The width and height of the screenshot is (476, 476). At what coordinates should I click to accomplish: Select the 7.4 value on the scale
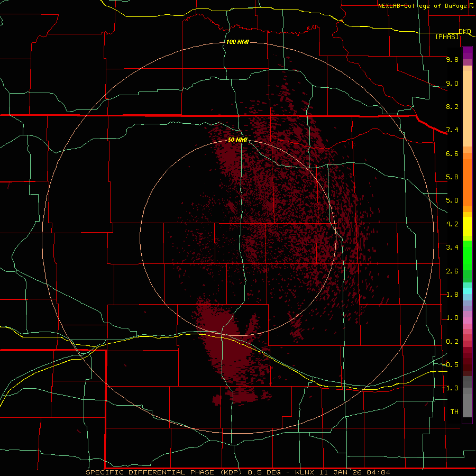point(452,130)
